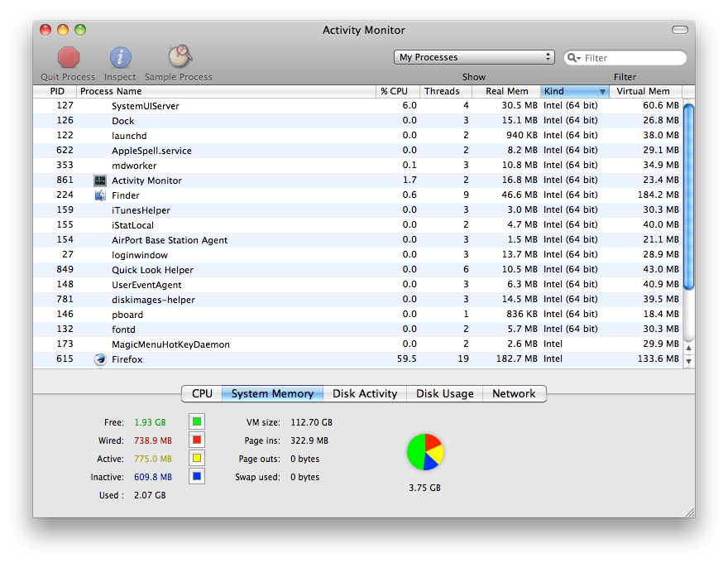The height and width of the screenshot is (563, 728).
Task: Click the 738.9 MB Wired value
Action: 153,440
